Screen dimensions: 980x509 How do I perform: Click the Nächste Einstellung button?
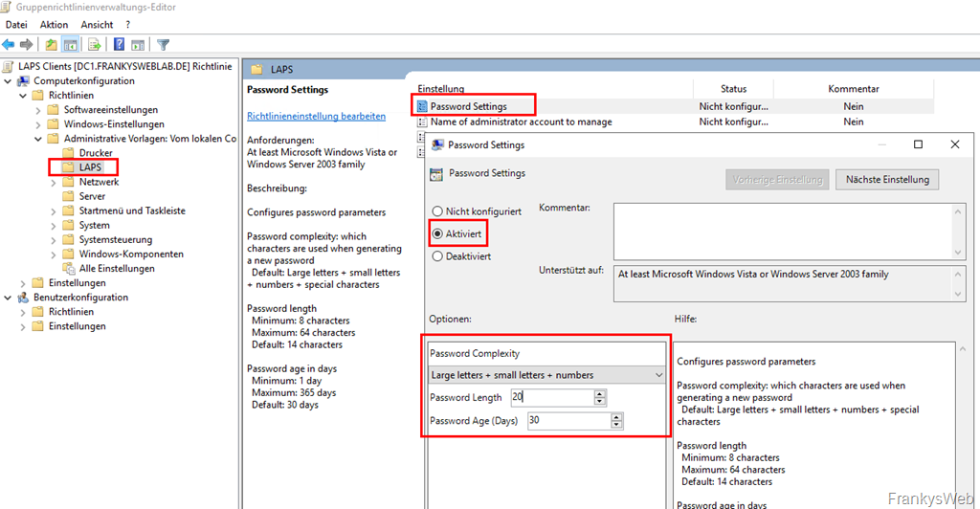(887, 179)
